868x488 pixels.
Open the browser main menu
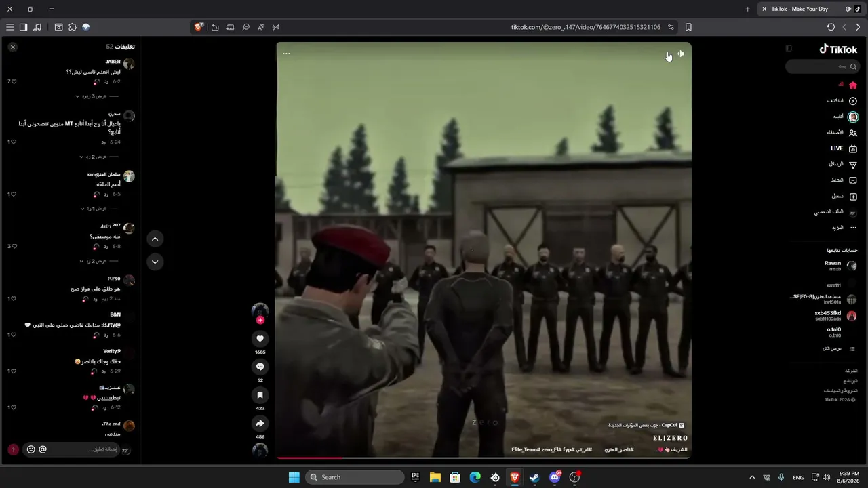coord(9,27)
